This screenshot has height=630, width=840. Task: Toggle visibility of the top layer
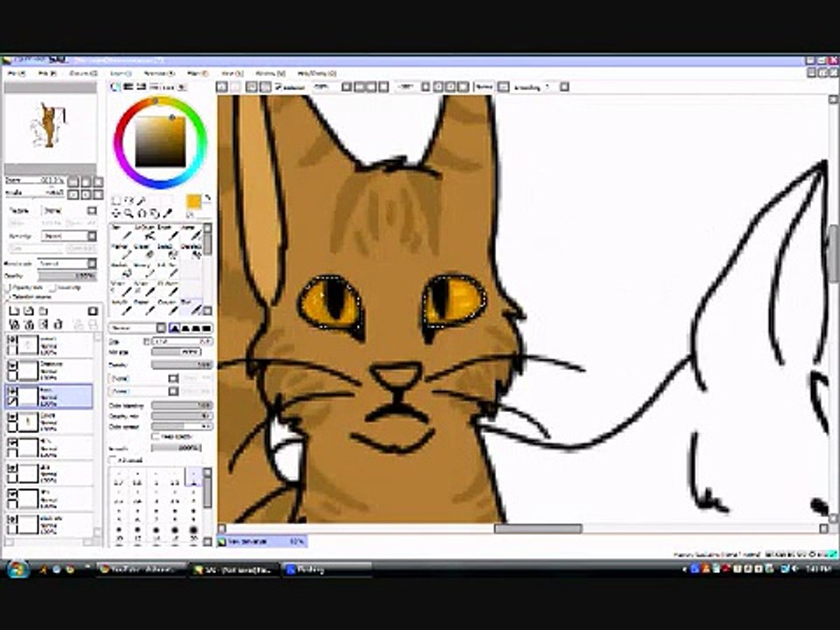(x=13, y=340)
